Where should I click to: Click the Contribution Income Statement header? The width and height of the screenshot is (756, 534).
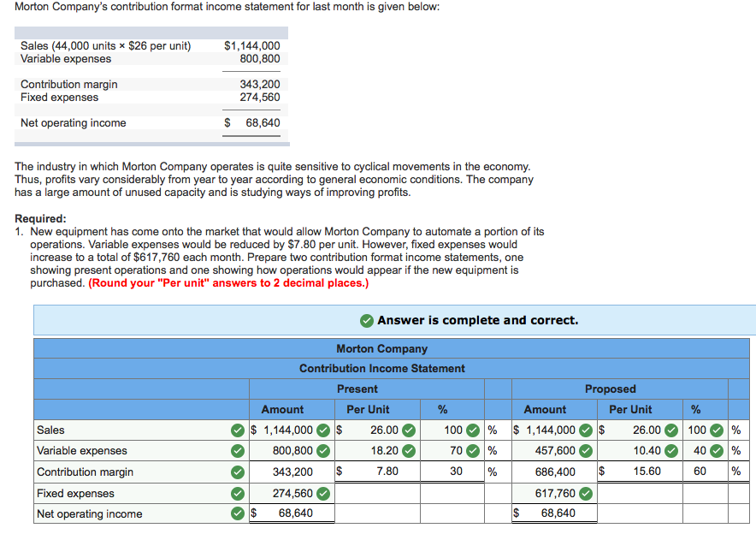coord(381,368)
